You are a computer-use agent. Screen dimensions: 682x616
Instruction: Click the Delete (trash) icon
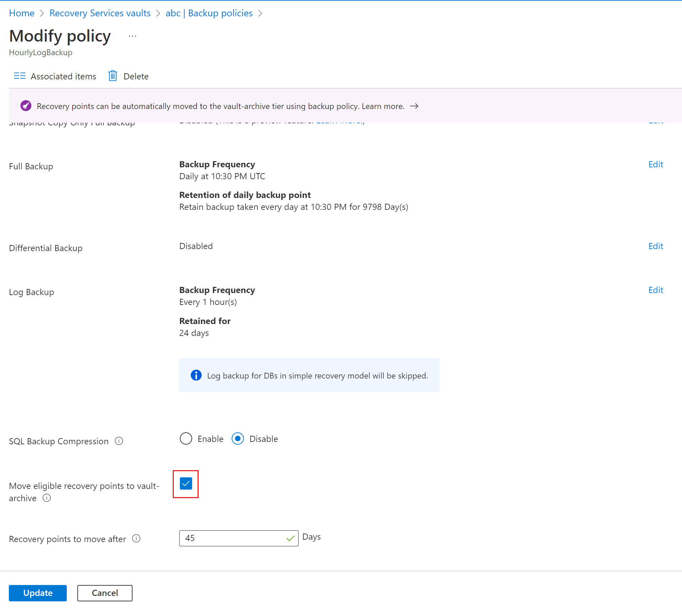(112, 76)
